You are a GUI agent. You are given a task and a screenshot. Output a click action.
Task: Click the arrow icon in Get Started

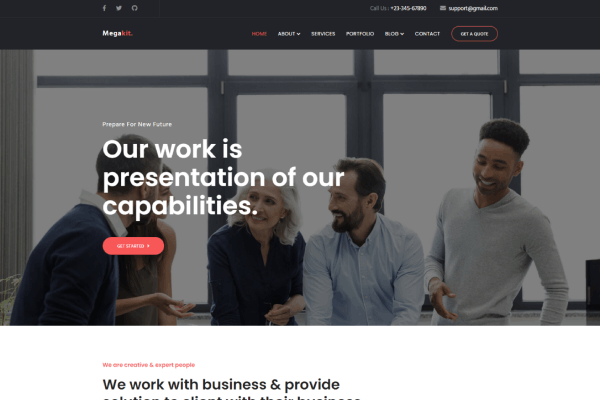(148, 246)
